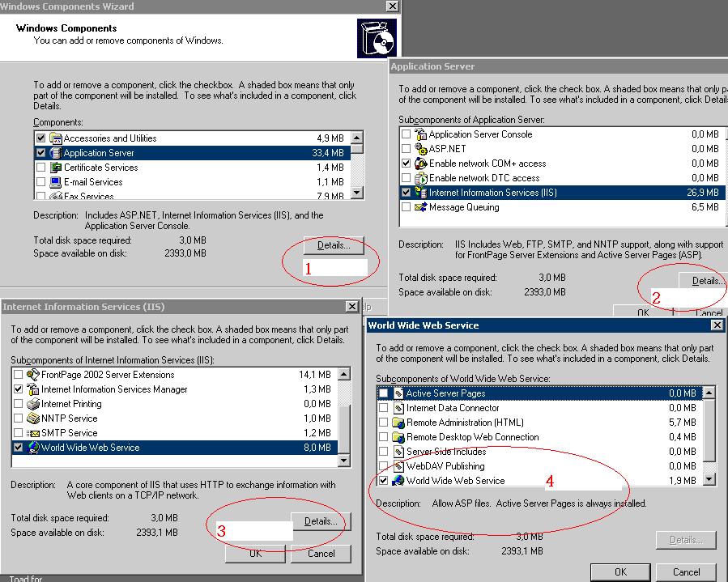Image resolution: width=728 pixels, height=582 pixels.
Task: Click the FrontPage 2002 Server Extensions icon
Action: [33, 375]
